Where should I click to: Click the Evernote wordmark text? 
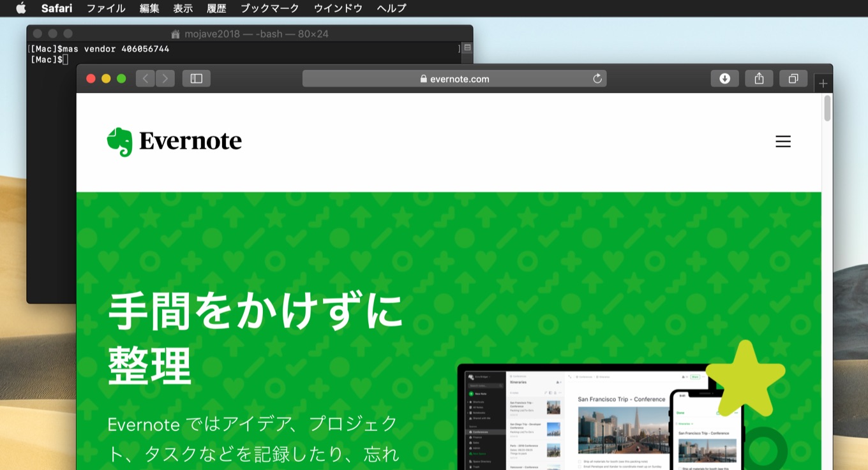pos(190,141)
